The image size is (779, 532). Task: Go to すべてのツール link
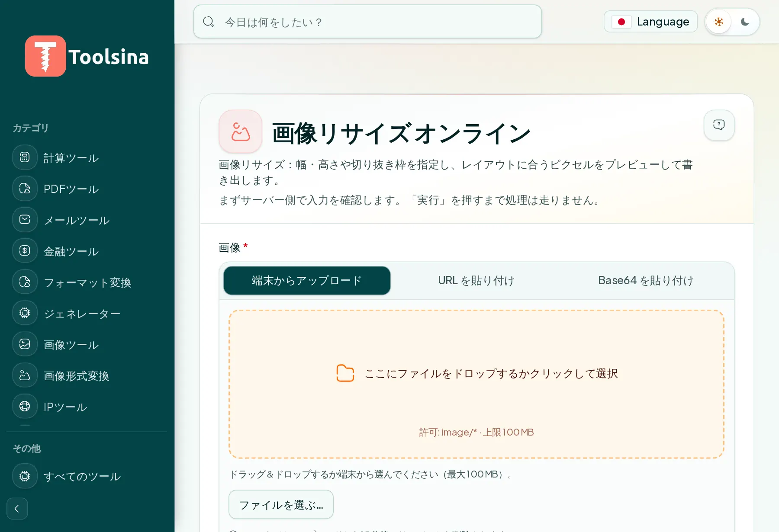tap(82, 476)
